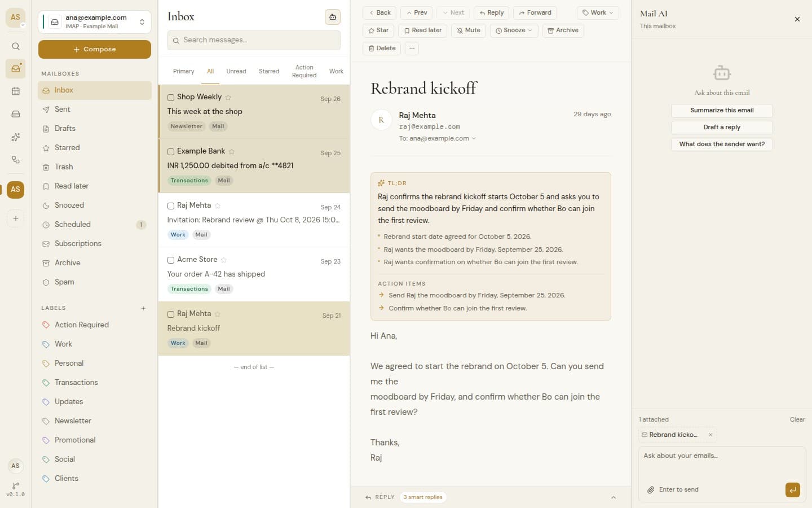Viewport: 812px width, 508px height.
Task: Switch to the Starred tab
Action: (x=269, y=72)
